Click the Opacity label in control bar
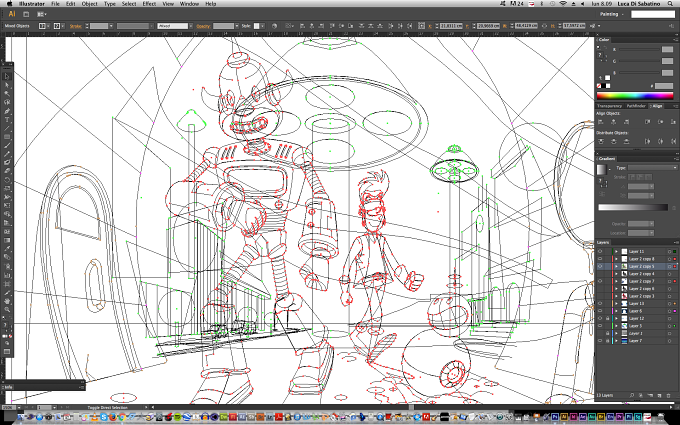Viewport: 680px width, 425px height. [x=203, y=26]
